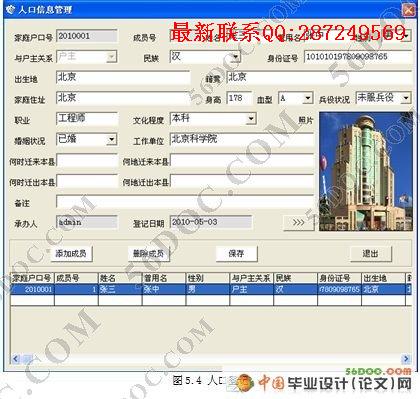
Task: Select table cell 2010001 in first row
Action: [32, 289]
